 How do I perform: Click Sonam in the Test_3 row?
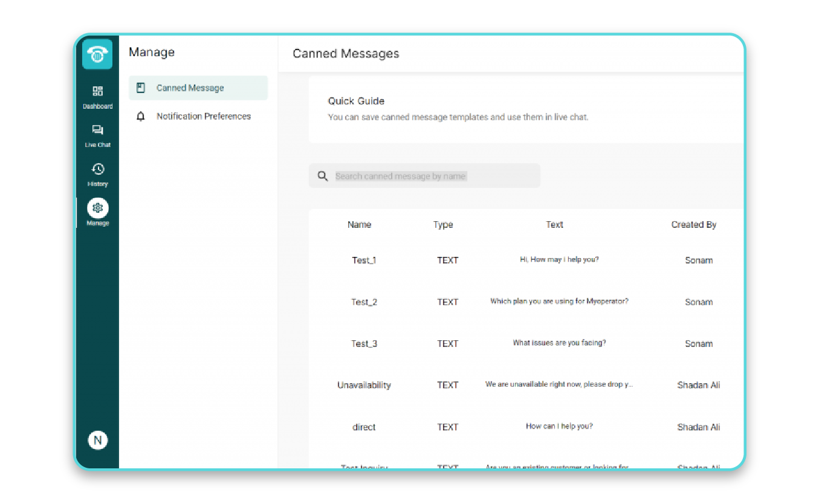pos(699,344)
